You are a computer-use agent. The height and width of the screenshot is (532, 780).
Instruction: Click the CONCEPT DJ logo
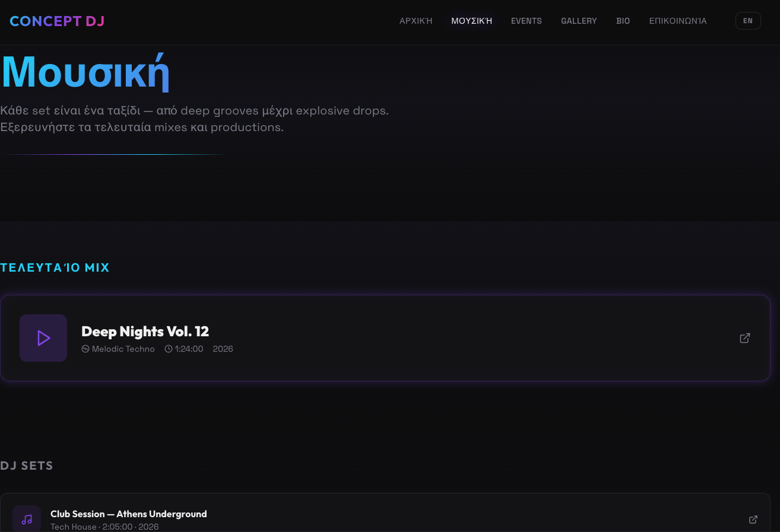(57, 21)
